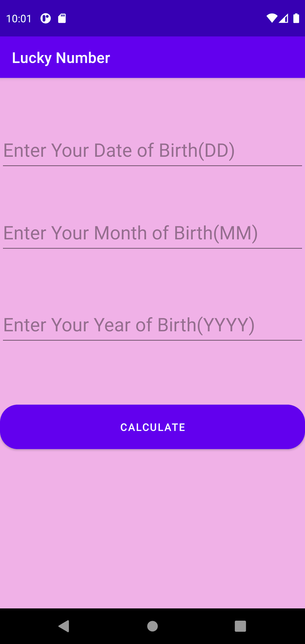The height and width of the screenshot is (644, 305).
Task: Tap the SD card notification icon
Action: click(x=62, y=19)
